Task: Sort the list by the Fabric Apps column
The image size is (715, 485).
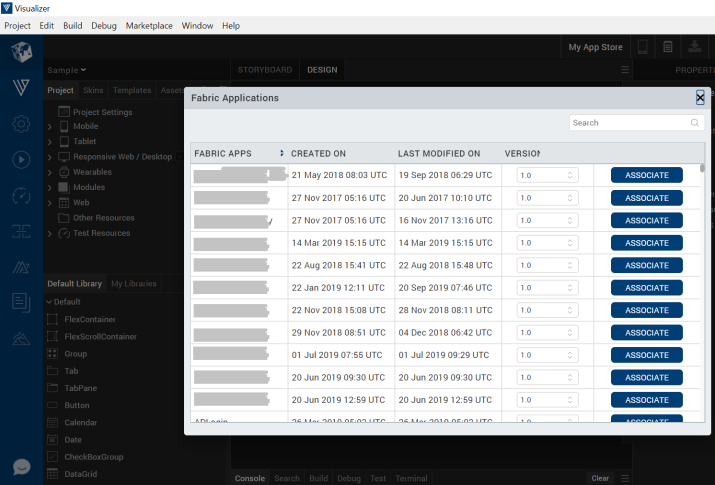Action: click(x=282, y=153)
